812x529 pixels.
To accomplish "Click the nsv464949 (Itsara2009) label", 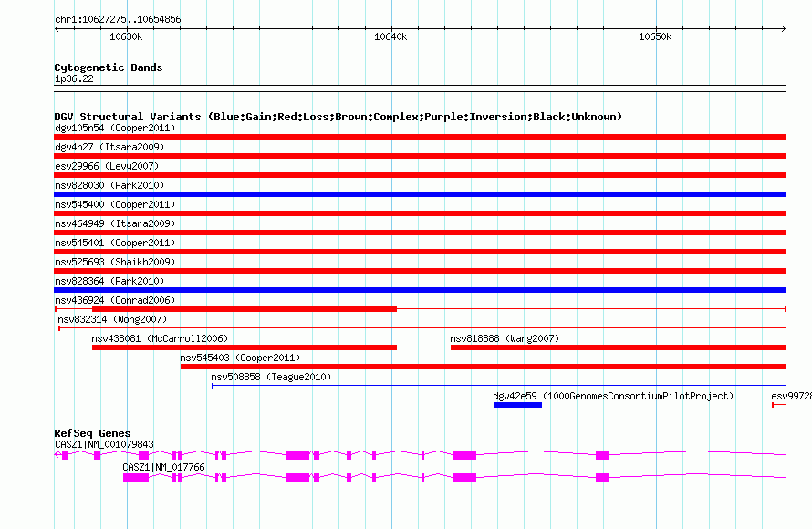I will pos(115,223).
